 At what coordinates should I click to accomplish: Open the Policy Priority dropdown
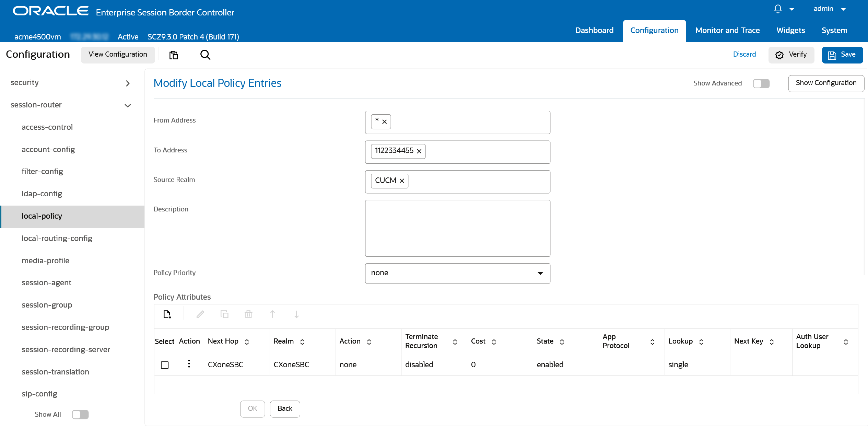(x=458, y=273)
